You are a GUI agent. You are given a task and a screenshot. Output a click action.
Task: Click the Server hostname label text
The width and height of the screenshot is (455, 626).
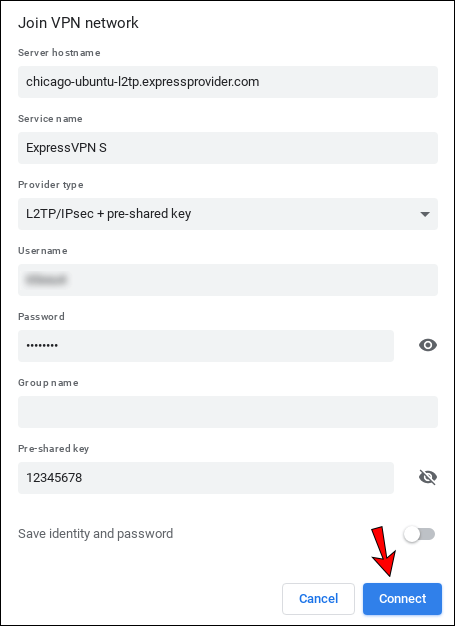(x=59, y=53)
